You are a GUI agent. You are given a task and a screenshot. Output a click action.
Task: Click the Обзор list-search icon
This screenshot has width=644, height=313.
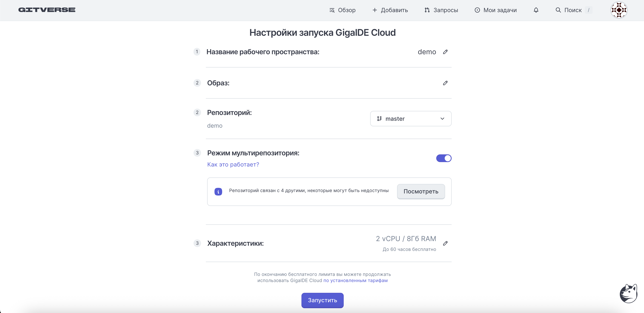[x=332, y=10]
